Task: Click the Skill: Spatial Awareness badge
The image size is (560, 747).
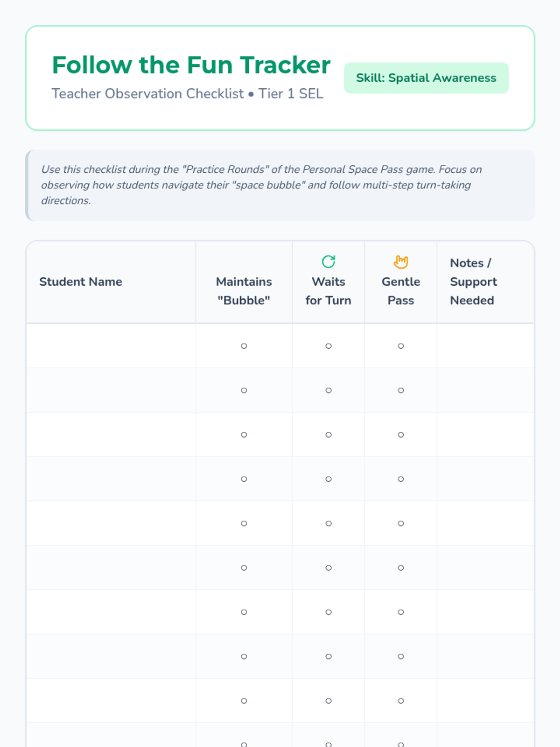Action: tap(426, 78)
